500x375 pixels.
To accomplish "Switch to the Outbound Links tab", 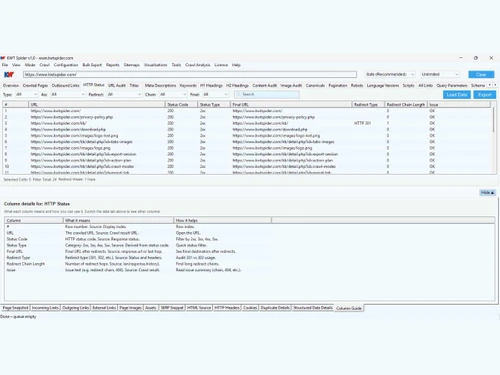I will pyautogui.click(x=65, y=86).
